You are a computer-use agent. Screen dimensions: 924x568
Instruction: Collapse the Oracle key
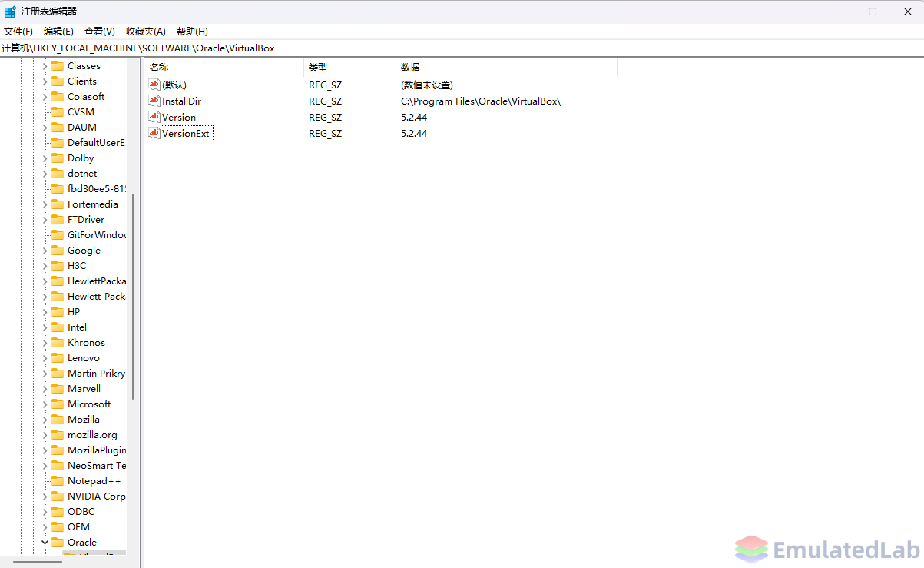click(45, 543)
